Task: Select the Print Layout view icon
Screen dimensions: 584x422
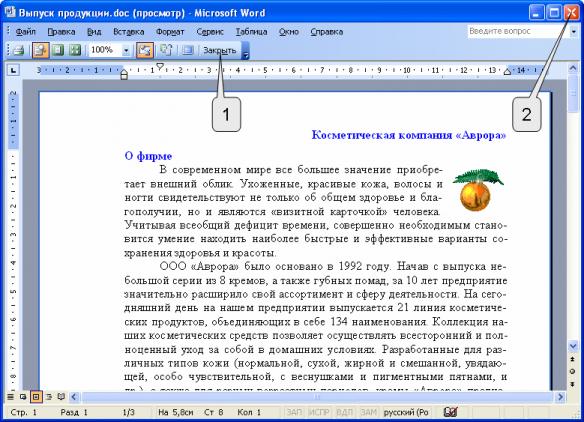Action: click(36, 397)
